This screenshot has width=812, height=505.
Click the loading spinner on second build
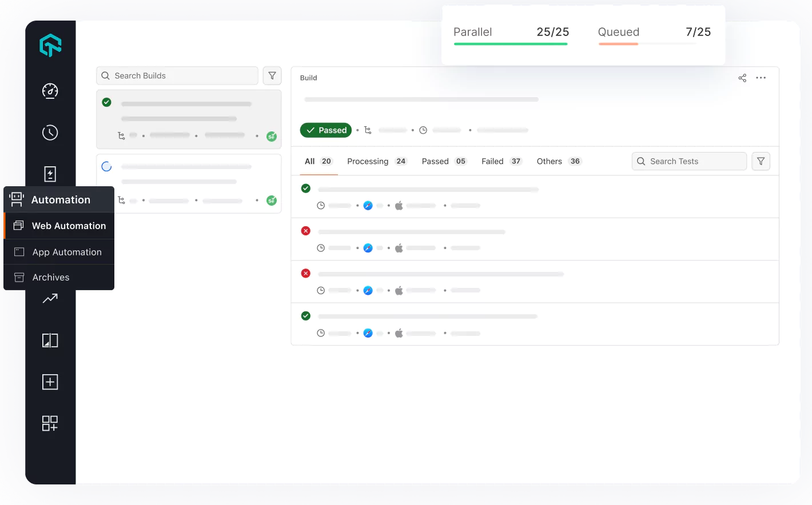click(x=106, y=167)
